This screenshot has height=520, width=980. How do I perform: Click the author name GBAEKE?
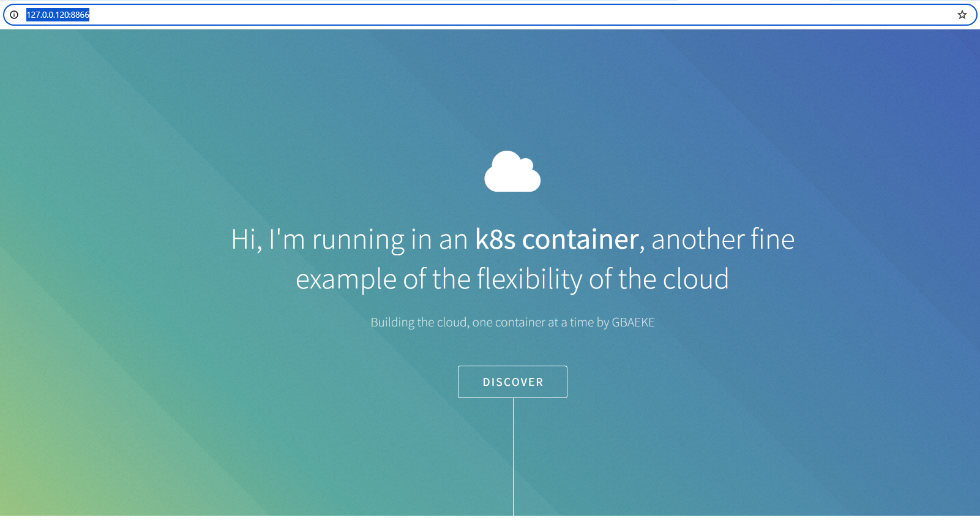coord(633,322)
